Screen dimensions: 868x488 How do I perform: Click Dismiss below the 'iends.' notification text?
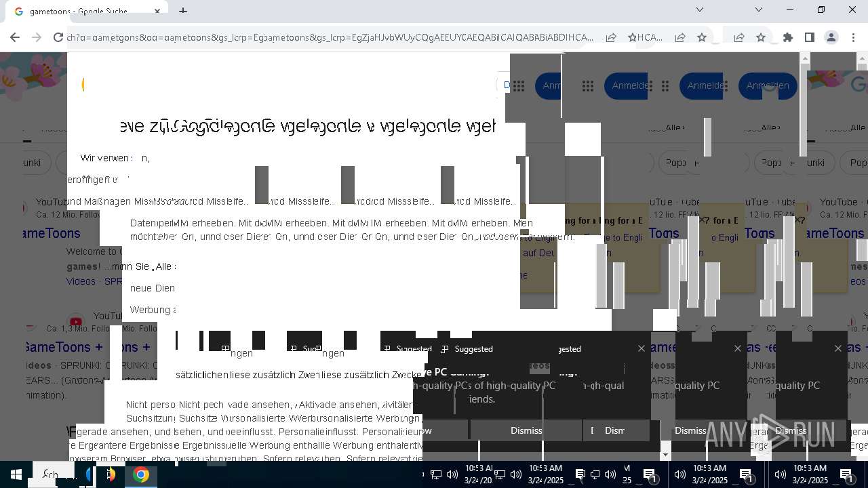(x=526, y=430)
